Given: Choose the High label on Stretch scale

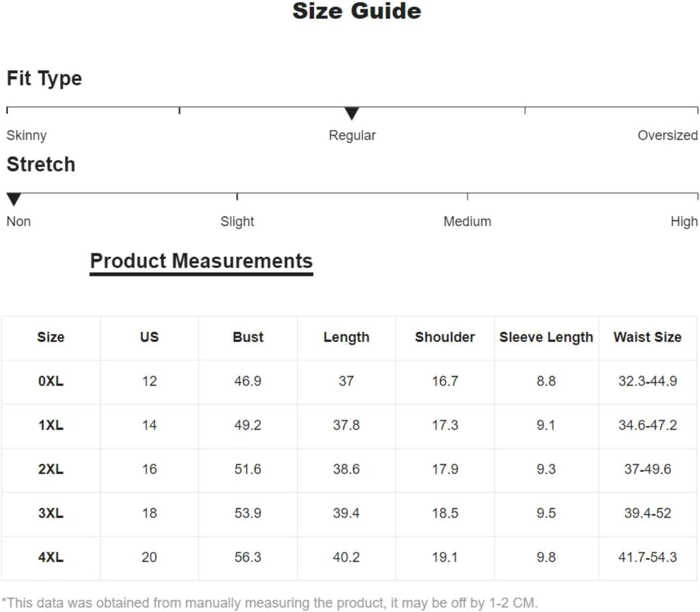Looking at the screenshot, I should tap(684, 221).
